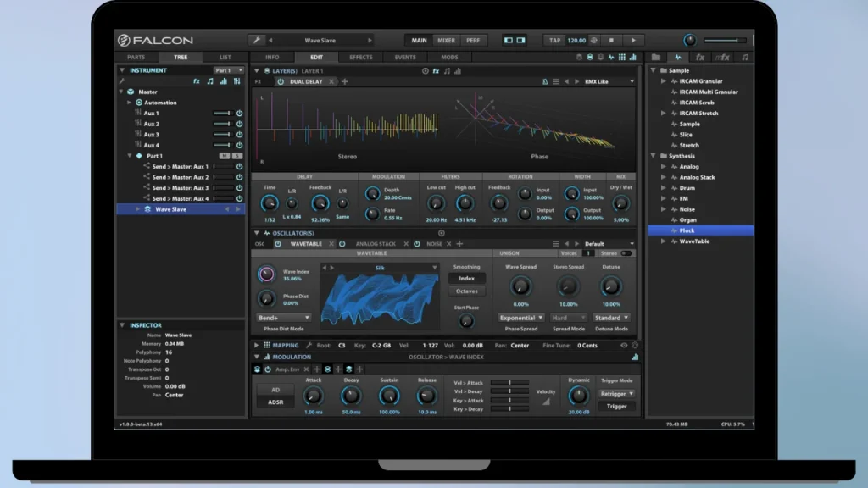Open the wrench settings icon beside the preset name
This screenshot has width=868, height=488.
click(256, 40)
